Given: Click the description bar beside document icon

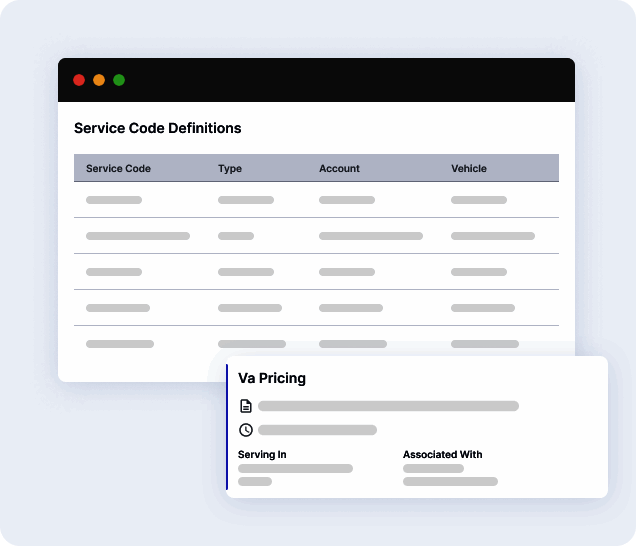Looking at the screenshot, I should tap(388, 406).
